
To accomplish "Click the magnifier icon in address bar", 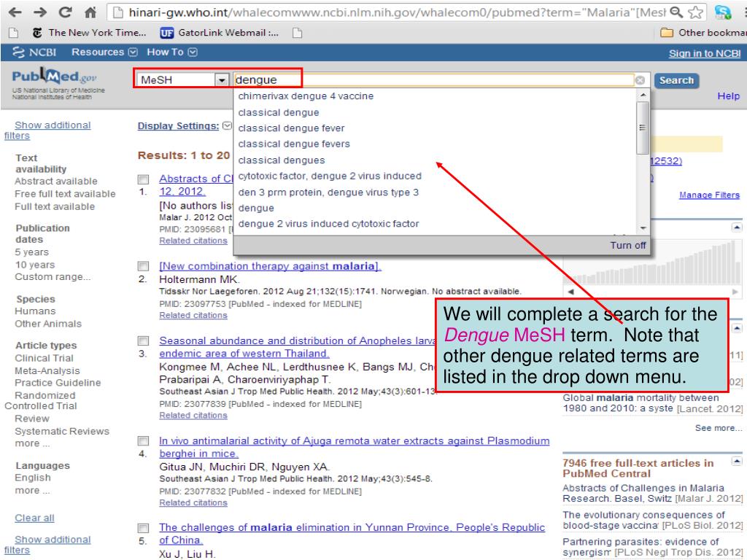I will (x=676, y=12).
